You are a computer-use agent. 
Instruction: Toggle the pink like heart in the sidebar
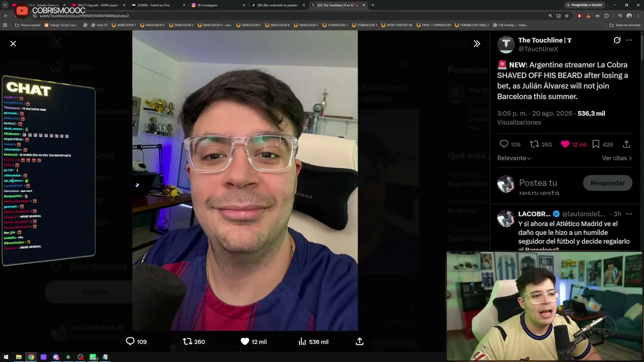click(565, 144)
